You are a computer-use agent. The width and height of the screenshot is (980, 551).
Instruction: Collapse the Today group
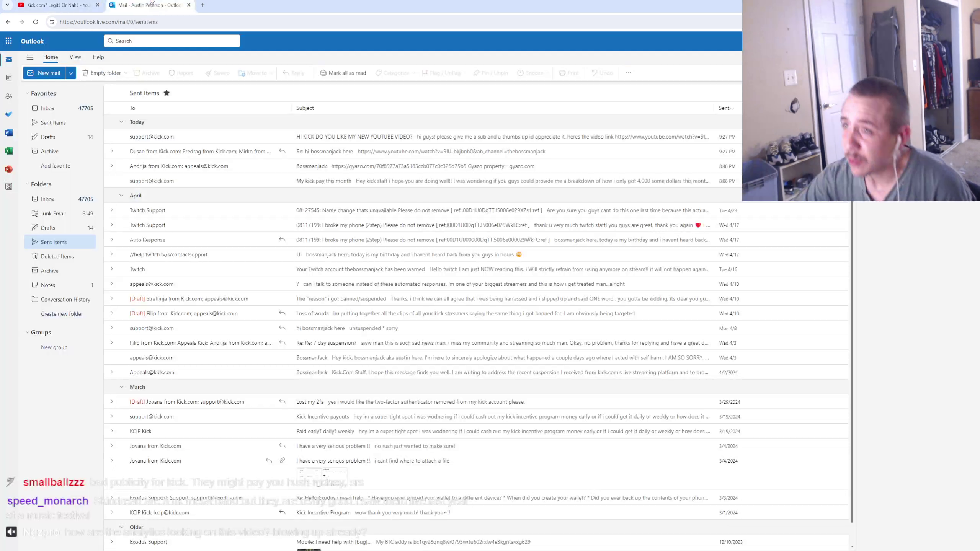click(x=121, y=122)
